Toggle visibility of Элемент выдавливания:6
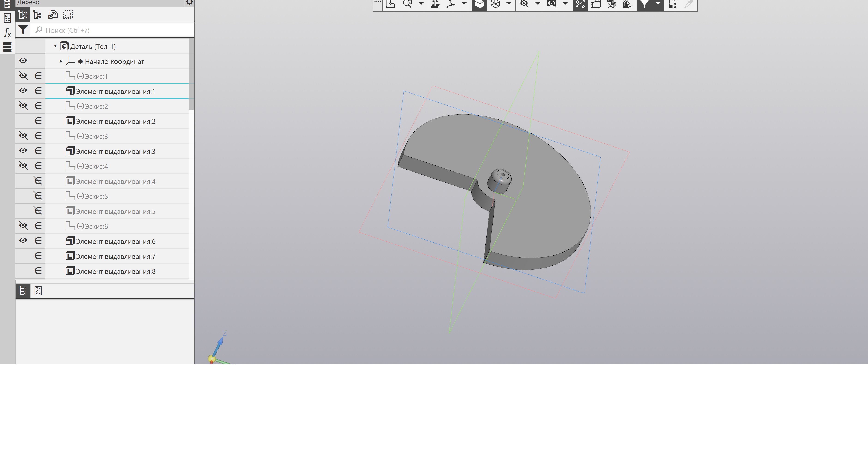Viewport: 868px width, 465px height. (x=23, y=240)
